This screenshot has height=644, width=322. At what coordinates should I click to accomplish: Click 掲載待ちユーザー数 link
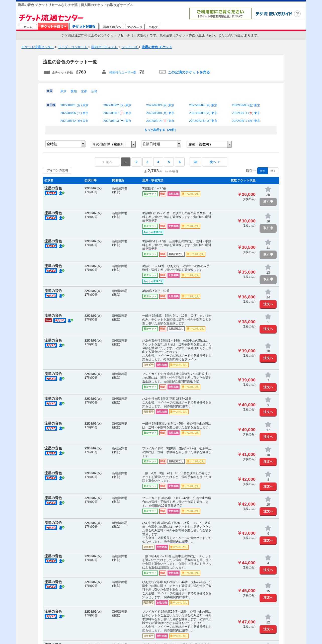(x=123, y=72)
